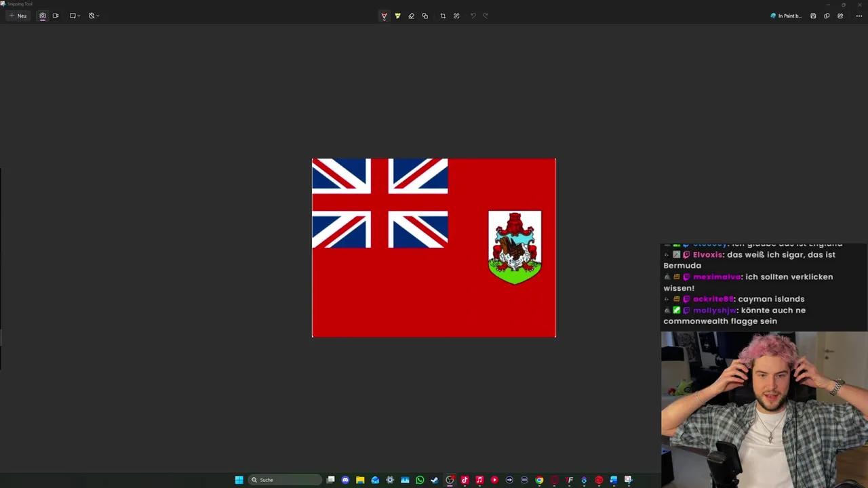Open the delay timer dropdown
868x488 pixels.
click(94, 16)
